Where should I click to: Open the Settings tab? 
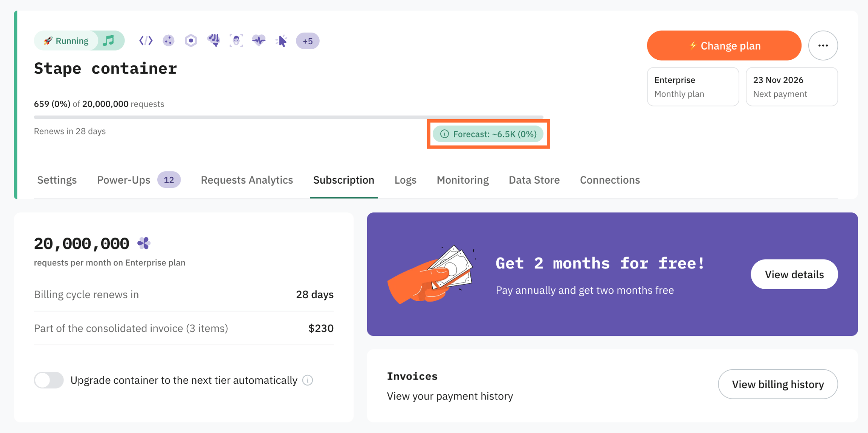57,180
